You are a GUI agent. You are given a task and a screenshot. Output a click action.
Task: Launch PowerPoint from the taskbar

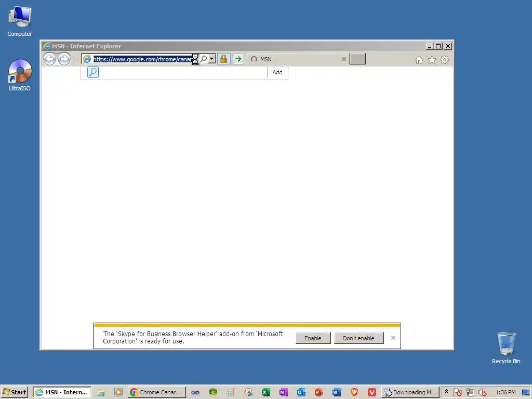click(x=319, y=393)
